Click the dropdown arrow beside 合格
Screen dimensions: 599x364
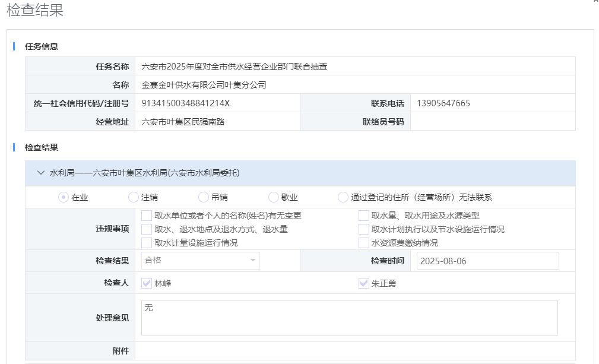point(253,261)
